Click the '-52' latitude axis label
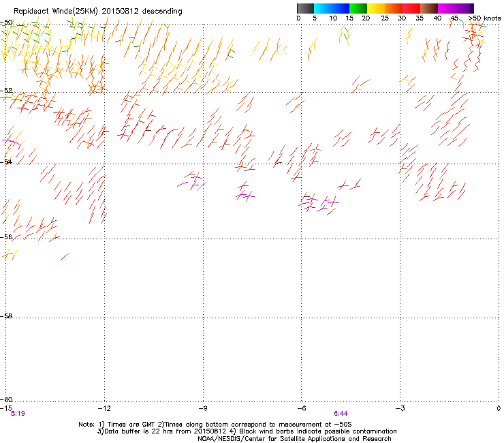 (6, 91)
